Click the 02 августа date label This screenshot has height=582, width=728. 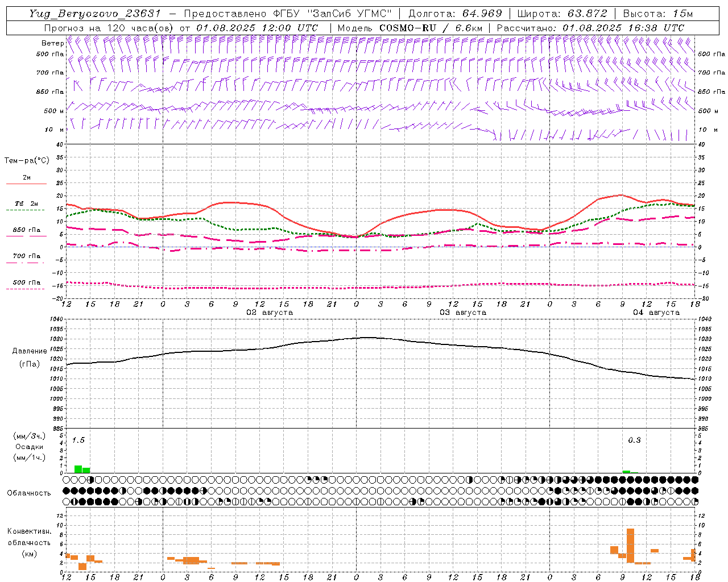click(x=270, y=313)
